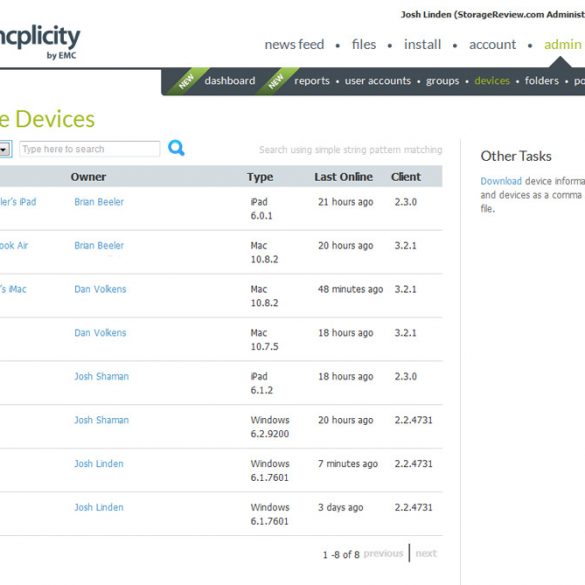
Task: Open the account menu item
Action: point(492,44)
